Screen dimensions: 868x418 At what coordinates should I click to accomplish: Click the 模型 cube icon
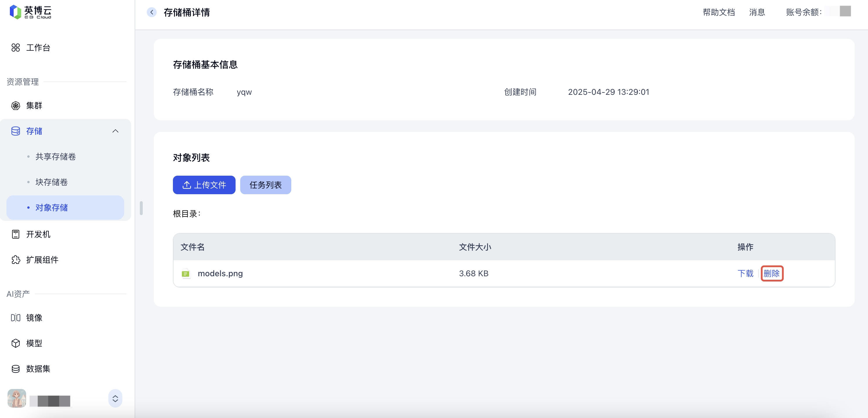point(15,343)
